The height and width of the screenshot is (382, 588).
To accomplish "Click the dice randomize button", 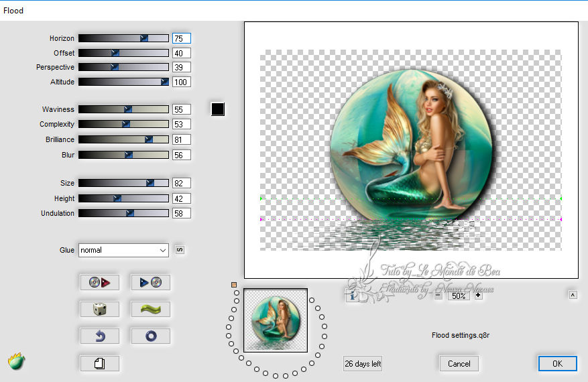I will coord(99,309).
